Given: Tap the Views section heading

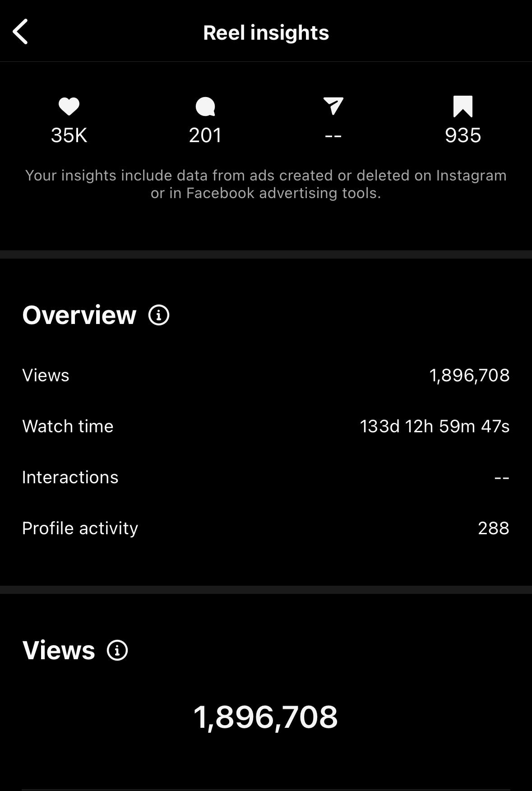Looking at the screenshot, I should tap(59, 650).
